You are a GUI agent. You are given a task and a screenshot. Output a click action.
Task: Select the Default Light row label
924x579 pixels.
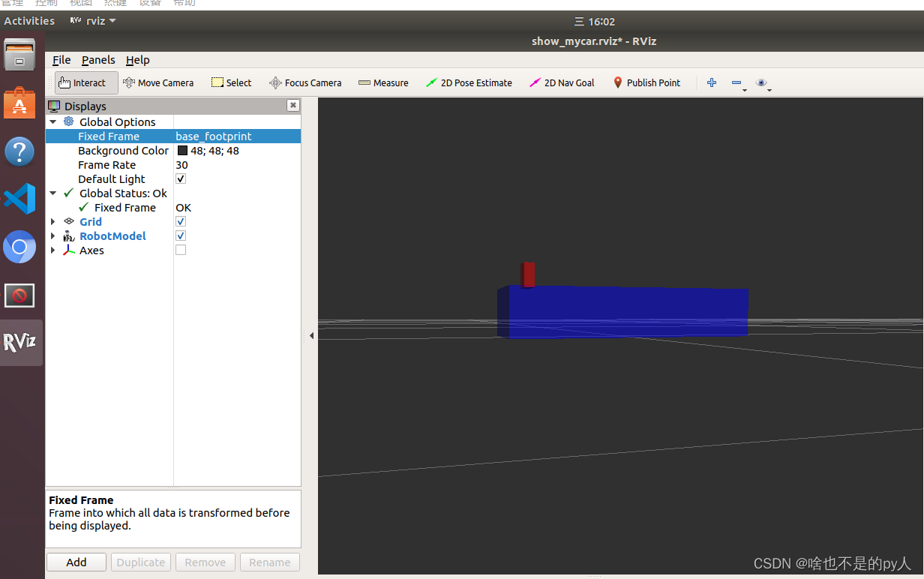[112, 178]
